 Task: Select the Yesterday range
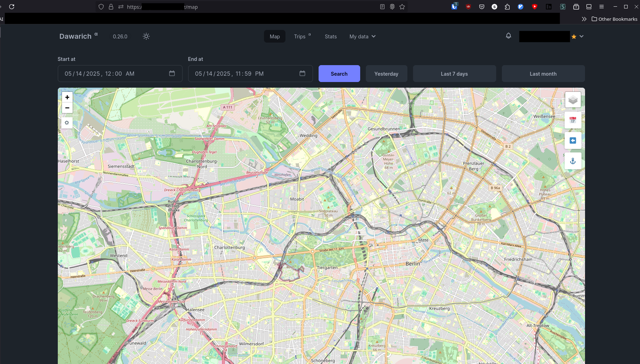(x=386, y=74)
